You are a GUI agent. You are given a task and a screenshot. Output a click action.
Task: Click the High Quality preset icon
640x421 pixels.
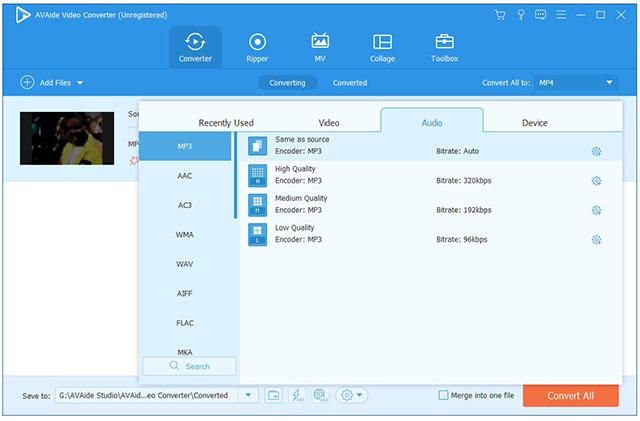[258, 176]
